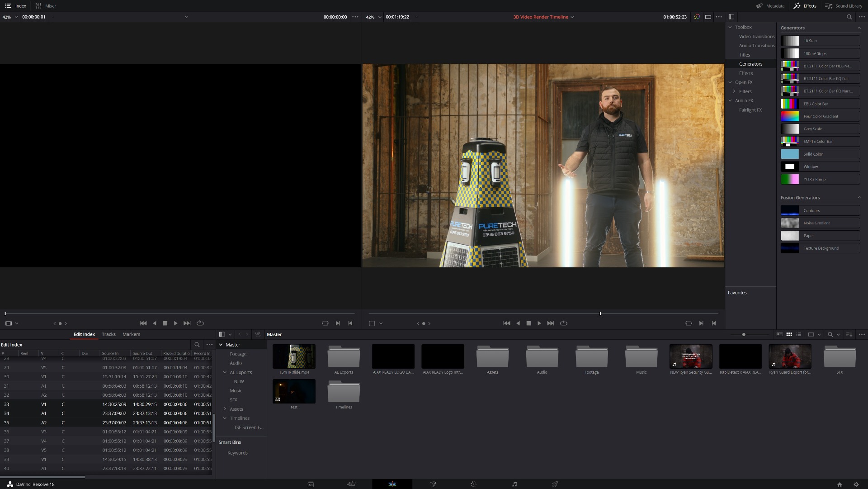This screenshot has height=489, width=868.
Task: Click media pool sync bin icon
Action: (x=258, y=334)
